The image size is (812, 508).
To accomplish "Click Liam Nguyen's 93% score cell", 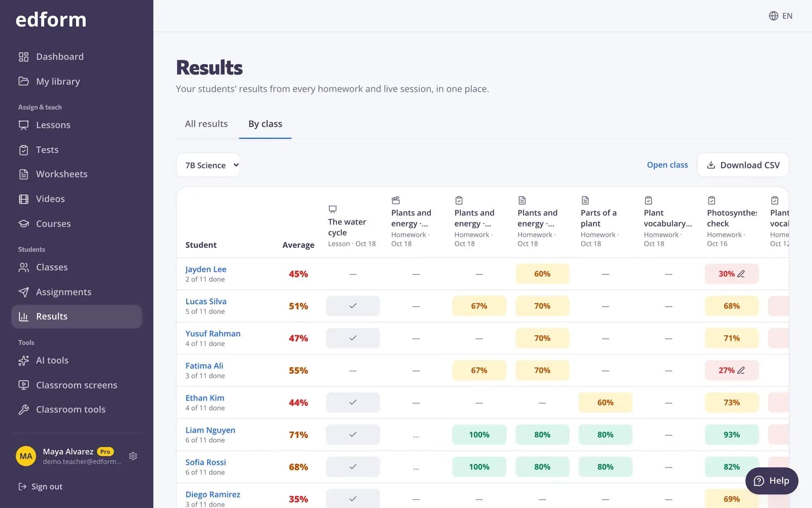I will click(731, 435).
